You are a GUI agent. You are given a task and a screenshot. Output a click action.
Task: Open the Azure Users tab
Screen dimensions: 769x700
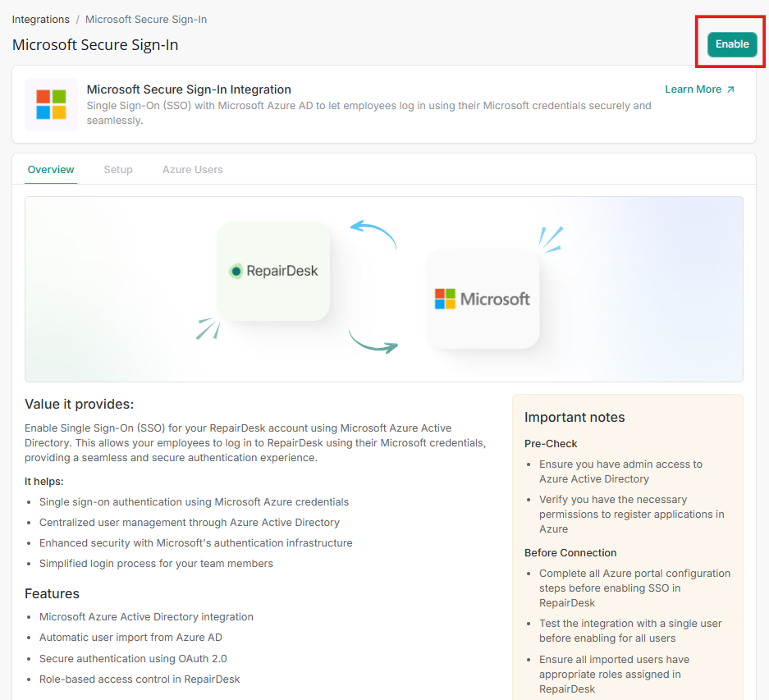pos(192,170)
